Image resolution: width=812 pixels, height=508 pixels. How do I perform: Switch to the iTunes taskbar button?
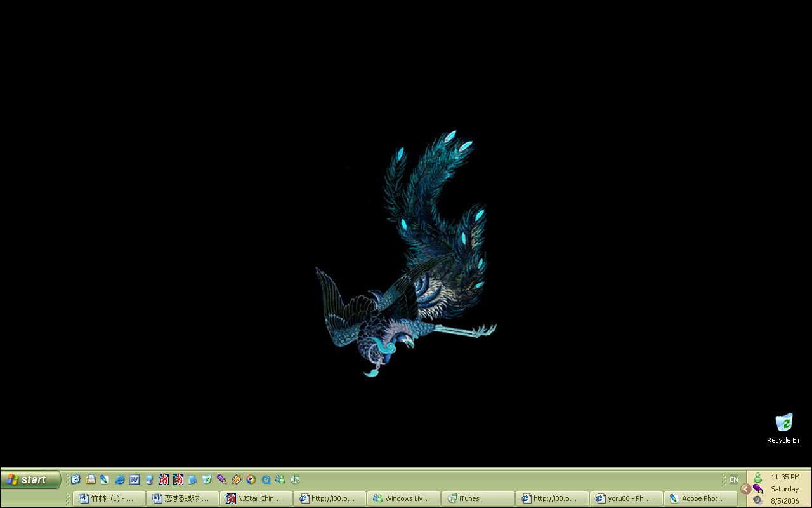tap(478, 498)
